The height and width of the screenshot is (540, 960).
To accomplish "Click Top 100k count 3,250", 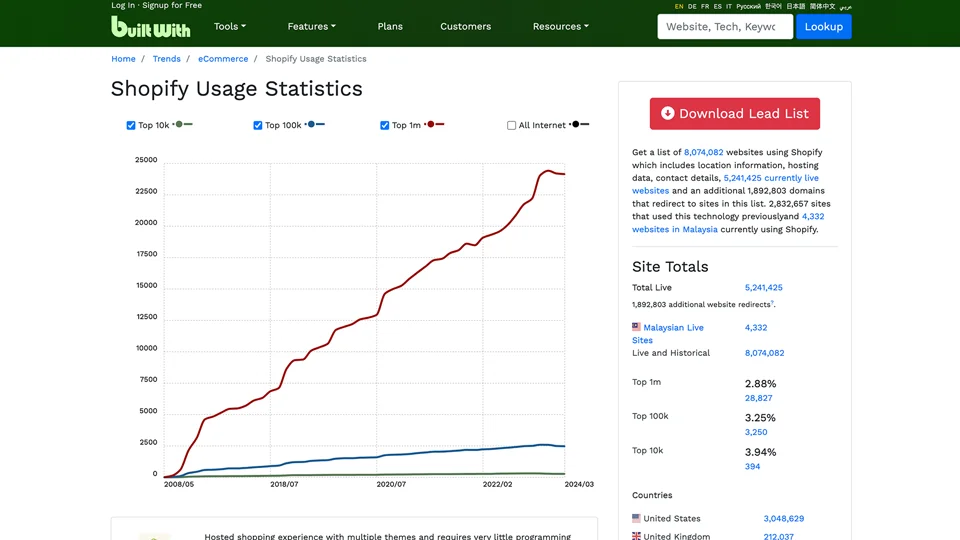I will tap(756, 432).
